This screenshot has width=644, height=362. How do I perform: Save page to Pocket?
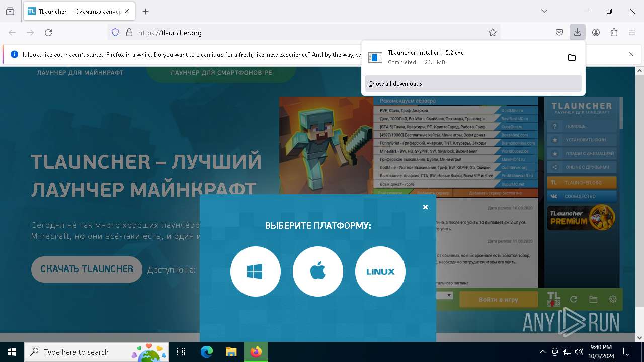pos(559,33)
